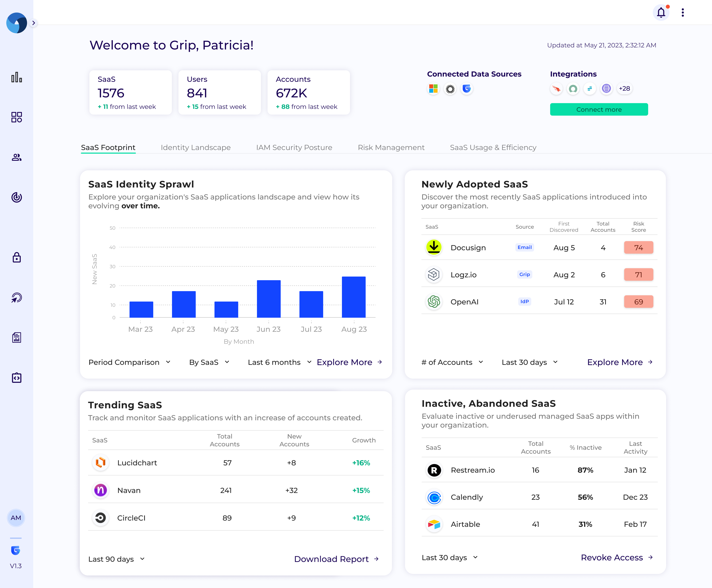
Task: Select the SaaS Footprint tab
Action: [x=108, y=147]
